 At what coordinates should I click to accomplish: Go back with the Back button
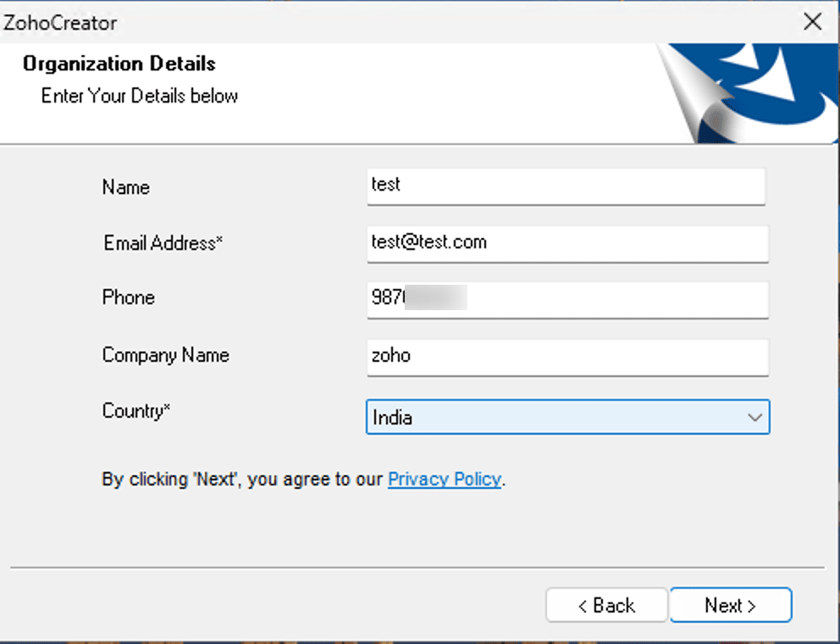pos(606,605)
